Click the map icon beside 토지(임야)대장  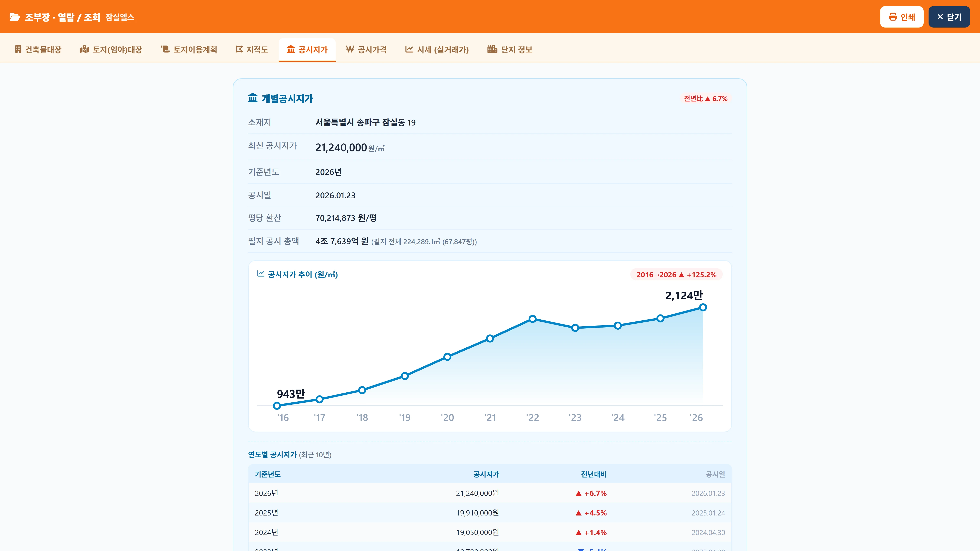click(x=85, y=49)
